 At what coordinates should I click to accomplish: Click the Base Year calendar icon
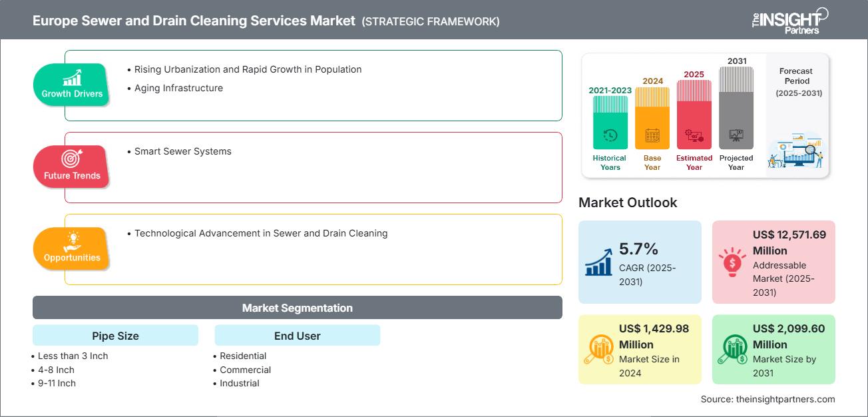[652, 137]
